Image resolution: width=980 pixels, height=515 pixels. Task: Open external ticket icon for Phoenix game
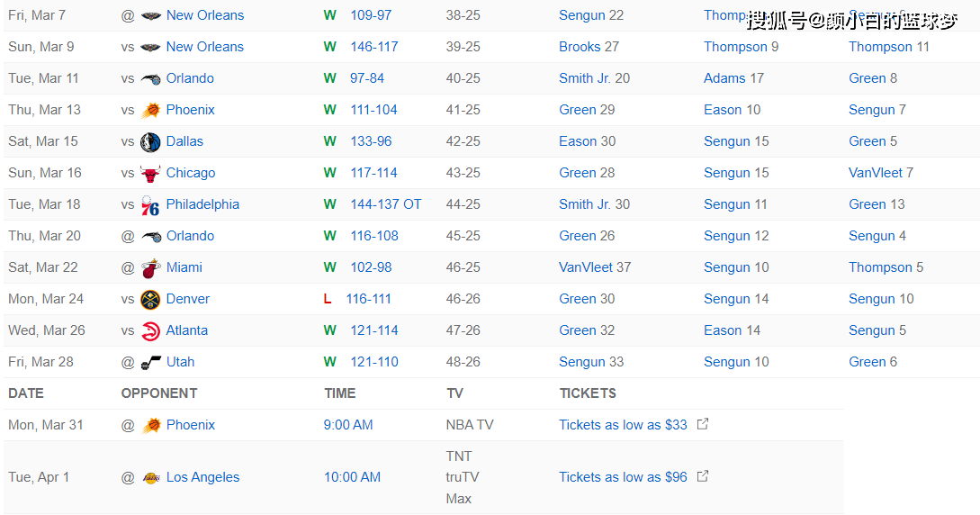tap(703, 424)
